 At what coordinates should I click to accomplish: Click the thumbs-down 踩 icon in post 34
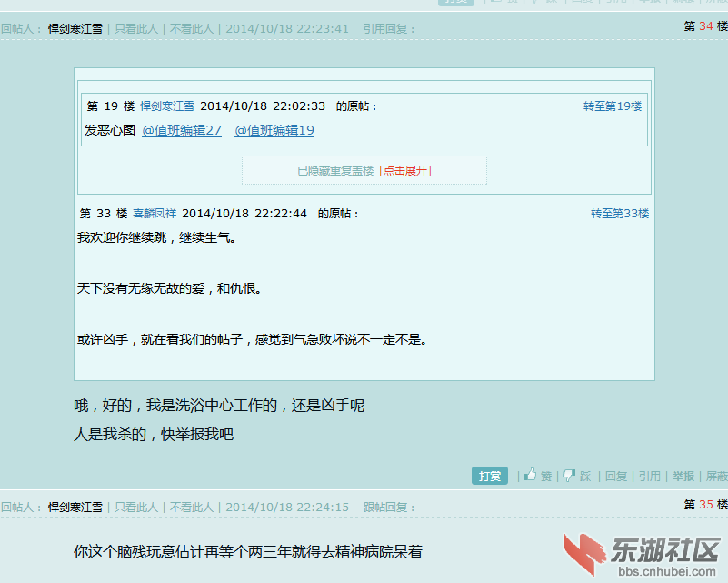569,476
